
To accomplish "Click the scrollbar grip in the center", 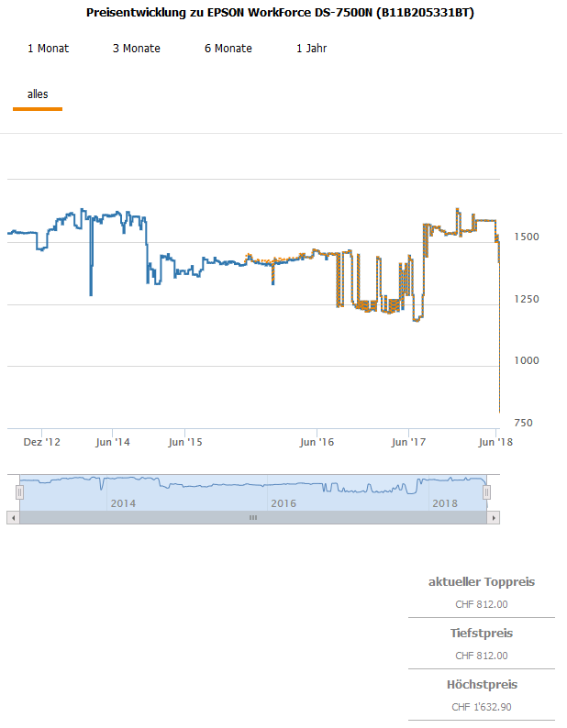I will 253,517.
